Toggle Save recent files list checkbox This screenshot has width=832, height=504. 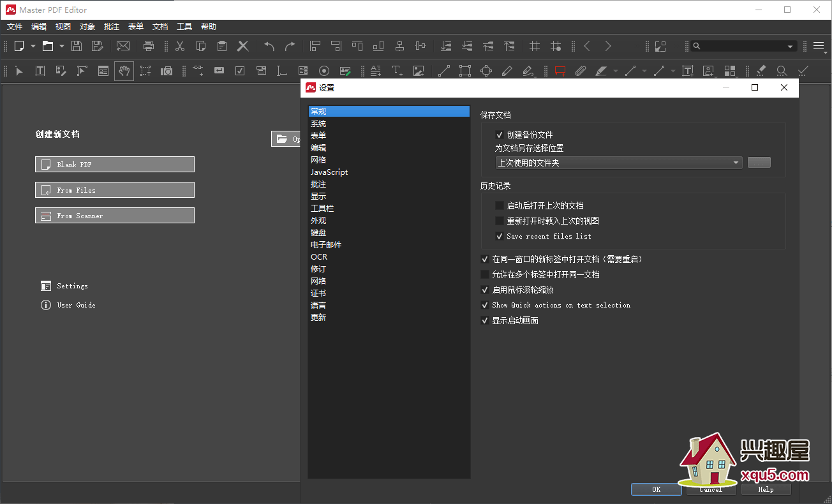click(500, 236)
